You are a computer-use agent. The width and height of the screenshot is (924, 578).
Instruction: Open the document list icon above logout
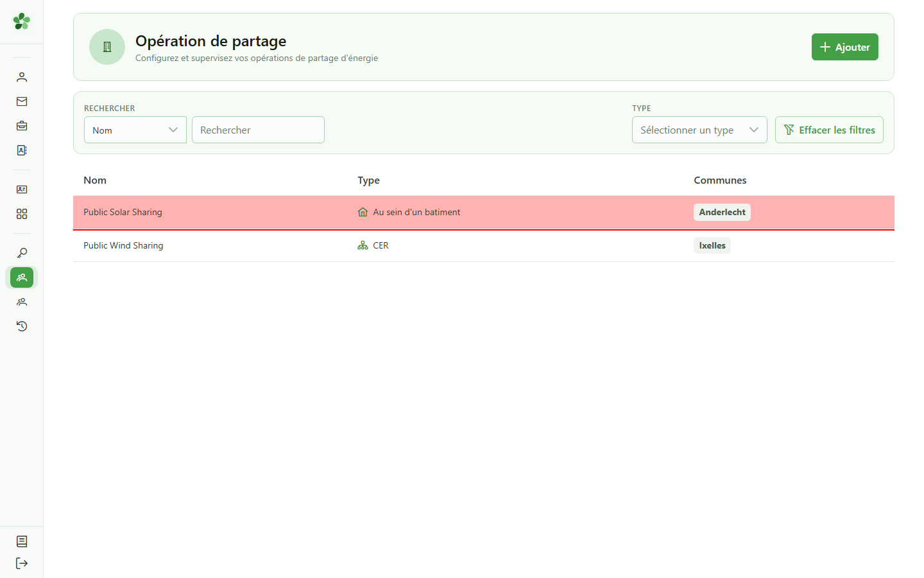tap(22, 541)
